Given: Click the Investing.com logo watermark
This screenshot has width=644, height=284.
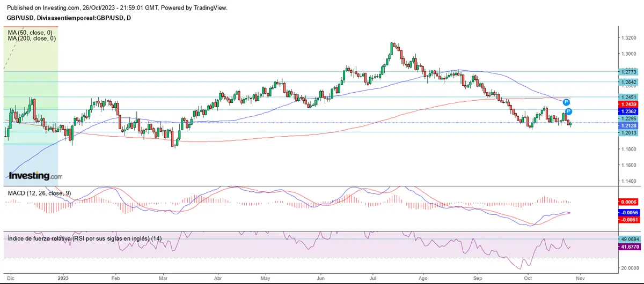Looking at the screenshot, I should click(34, 176).
